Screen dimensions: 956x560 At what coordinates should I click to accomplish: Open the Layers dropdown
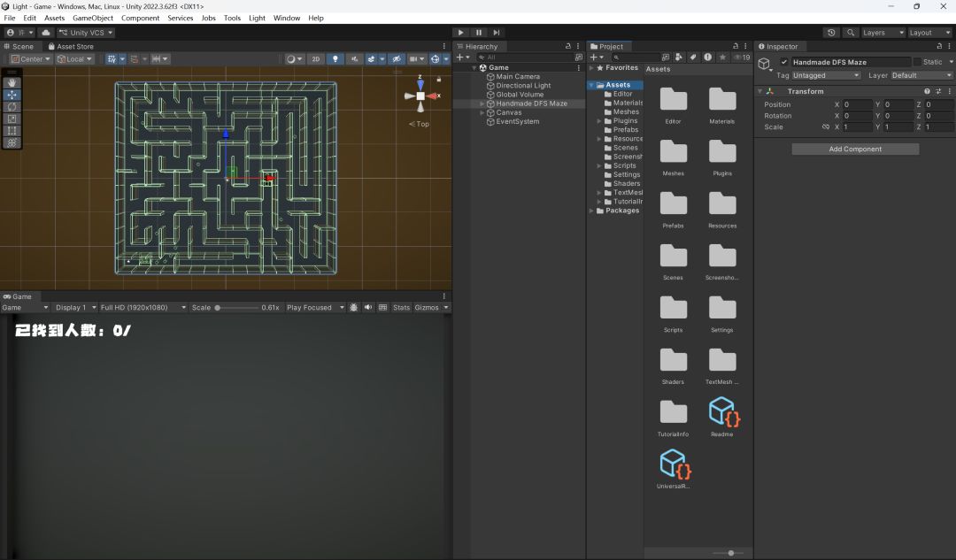pyautogui.click(x=883, y=33)
